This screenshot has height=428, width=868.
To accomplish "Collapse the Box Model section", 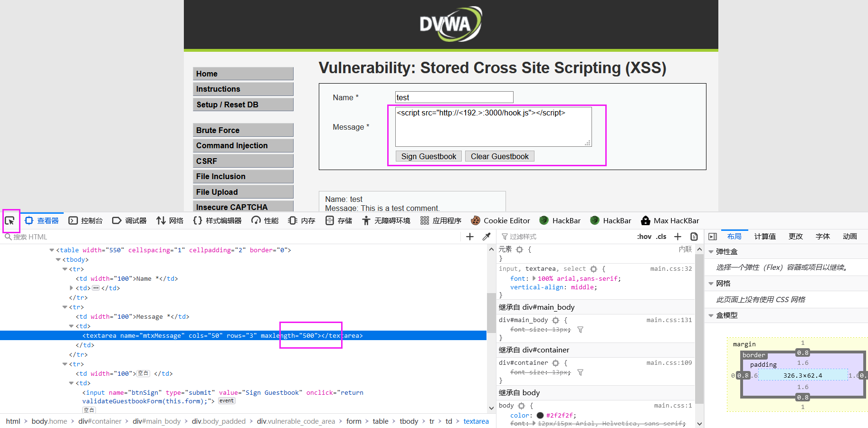I will point(711,315).
